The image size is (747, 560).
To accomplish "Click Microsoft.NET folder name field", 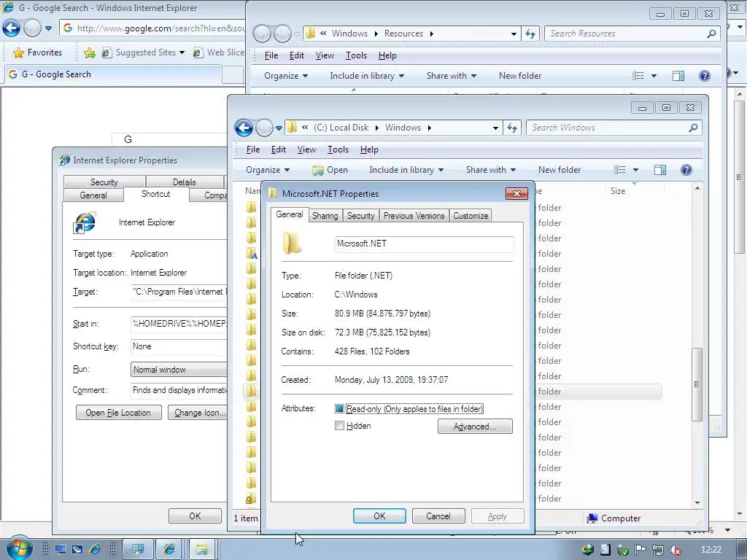I will click(x=424, y=244).
